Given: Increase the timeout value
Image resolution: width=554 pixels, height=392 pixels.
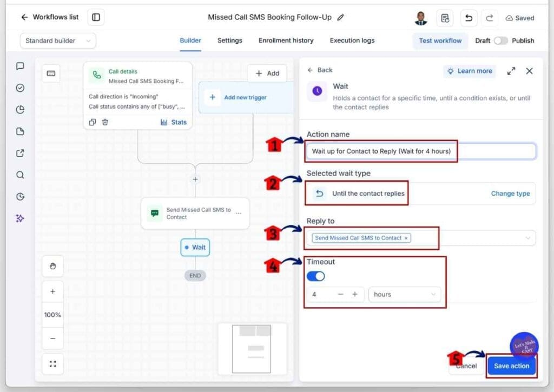Looking at the screenshot, I should point(355,294).
